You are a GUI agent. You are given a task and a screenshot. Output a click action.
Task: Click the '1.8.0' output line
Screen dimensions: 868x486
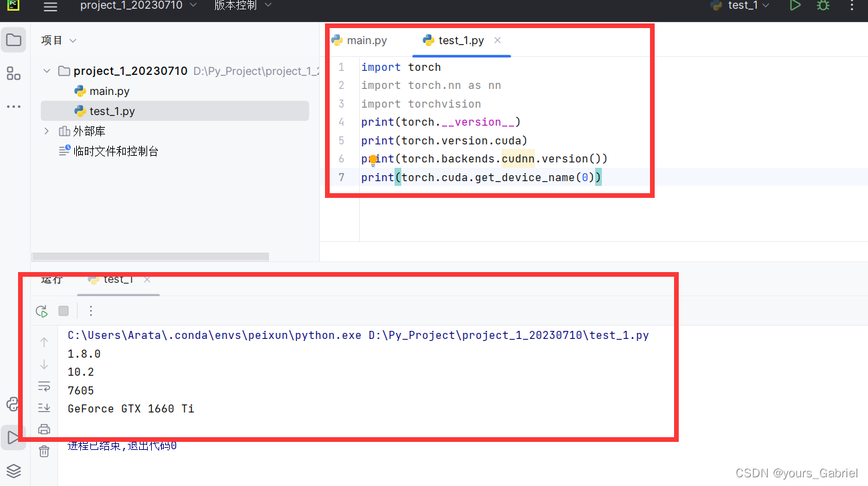click(x=84, y=354)
